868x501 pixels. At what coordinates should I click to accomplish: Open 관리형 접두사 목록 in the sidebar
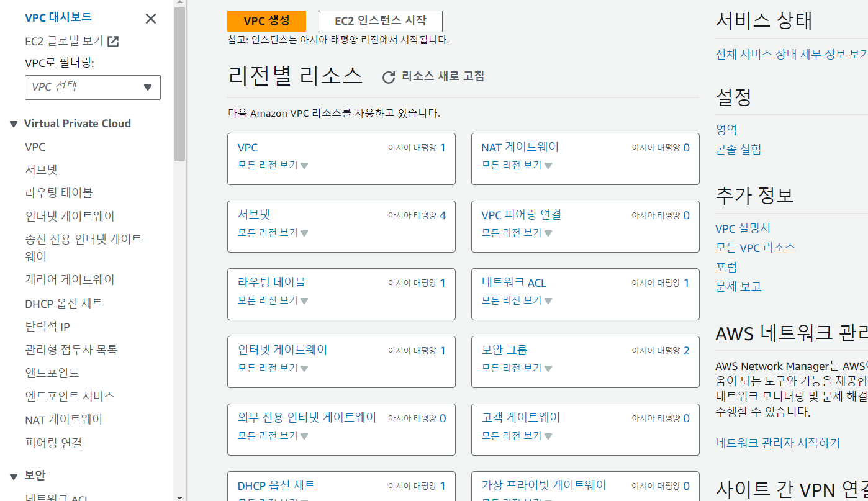click(x=71, y=350)
